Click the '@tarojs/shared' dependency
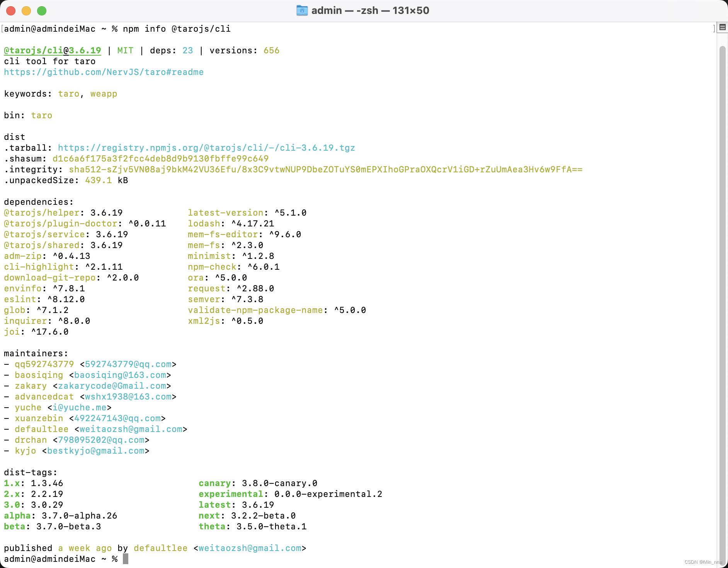Viewport: 728px width, 568px height. (x=42, y=245)
